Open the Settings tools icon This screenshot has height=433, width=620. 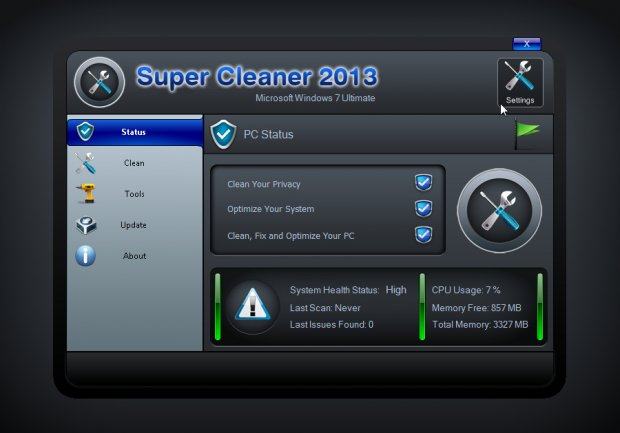[520, 83]
